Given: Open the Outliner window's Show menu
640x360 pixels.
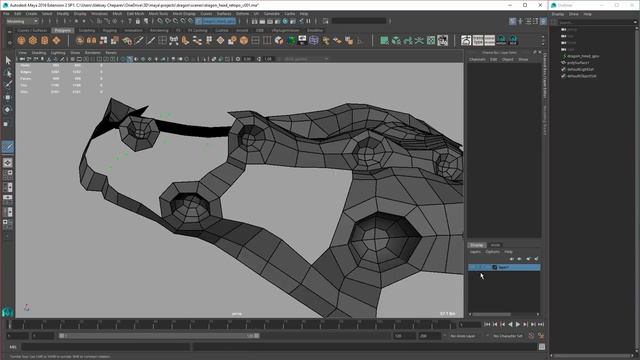Looking at the screenshot, I should [573, 14].
